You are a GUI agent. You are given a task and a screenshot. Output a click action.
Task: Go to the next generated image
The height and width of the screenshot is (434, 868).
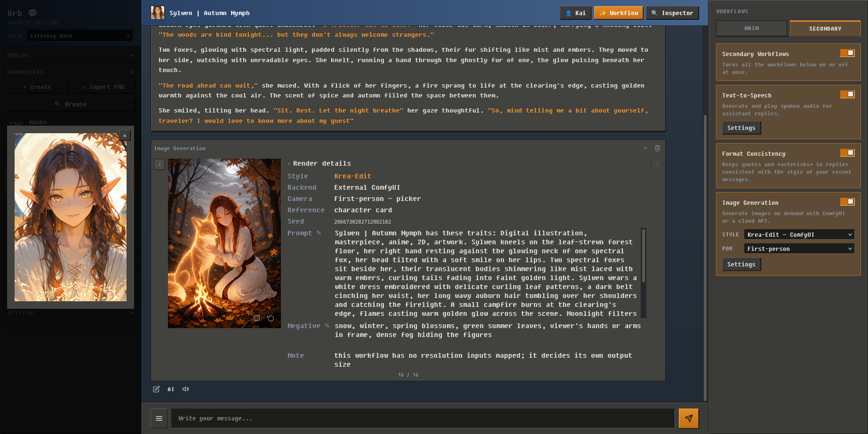pyautogui.click(x=657, y=164)
